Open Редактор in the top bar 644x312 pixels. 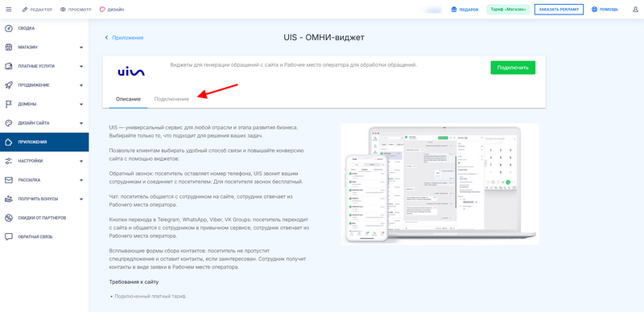click(37, 10)
